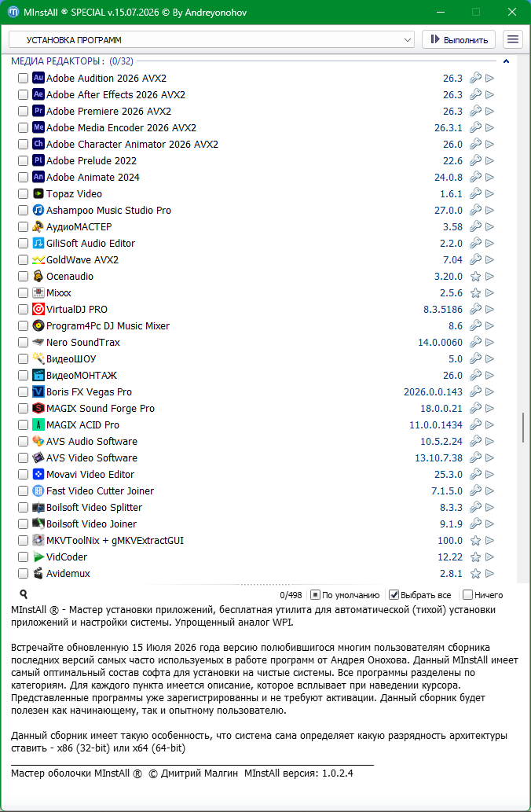Click star icon in MKVToolNix row

(475, 541)
